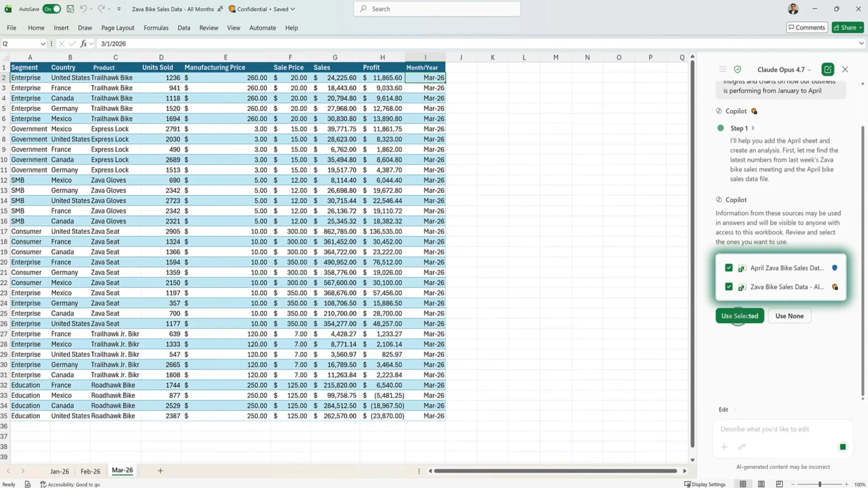
Task: Click the Use None button
Action: click(x=789, y=315)
